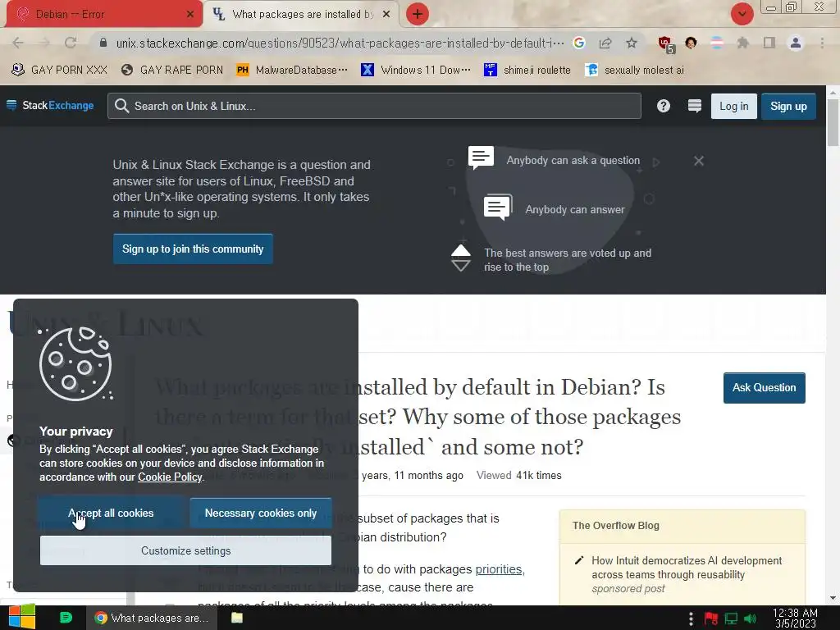Click the Search on Unix & Linux field
The width and height of the screenshot is (840, 630).
[x=374, y=106]
